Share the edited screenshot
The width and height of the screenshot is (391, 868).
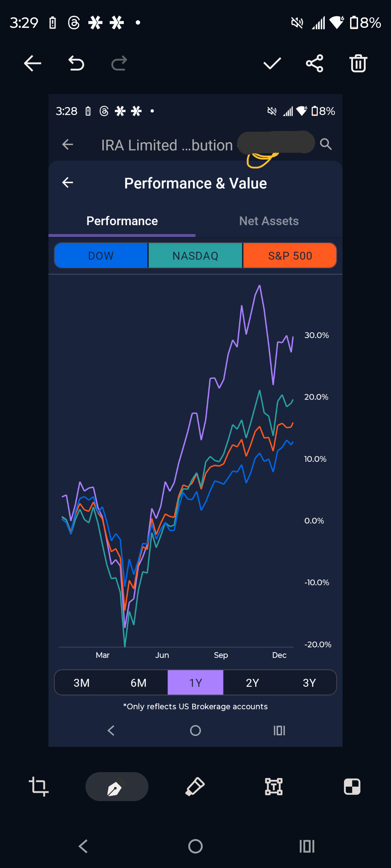[315, 64]
